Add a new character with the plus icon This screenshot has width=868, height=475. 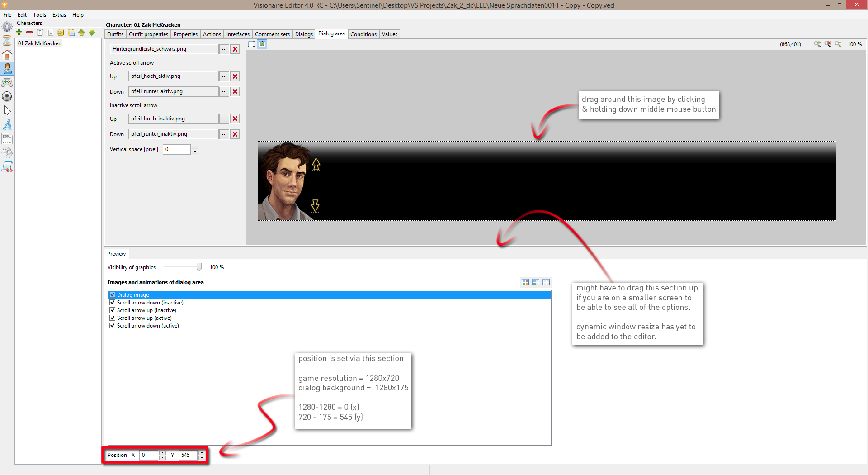point(19,33)
